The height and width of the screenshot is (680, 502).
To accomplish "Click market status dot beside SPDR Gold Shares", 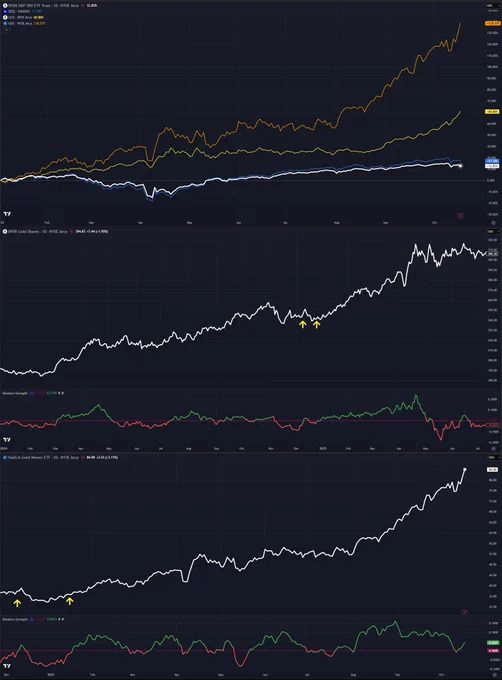I will pos(71,232).
